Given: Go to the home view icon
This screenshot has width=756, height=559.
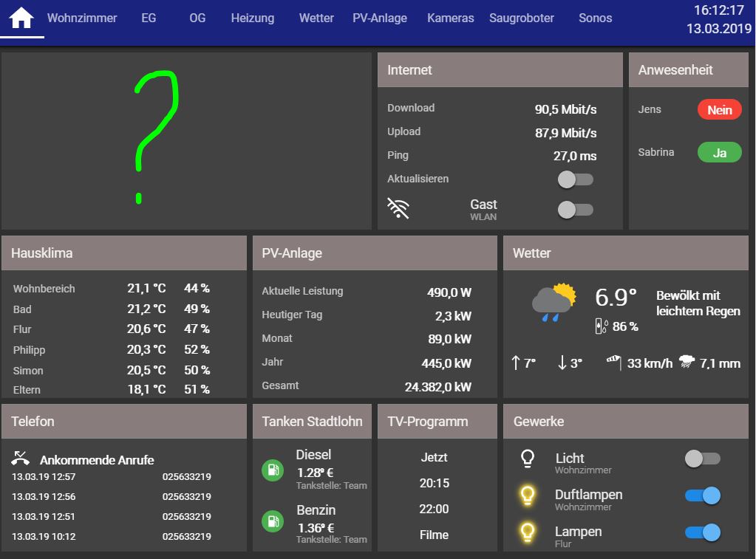Looking at the screenshot, I should (21, 18).
